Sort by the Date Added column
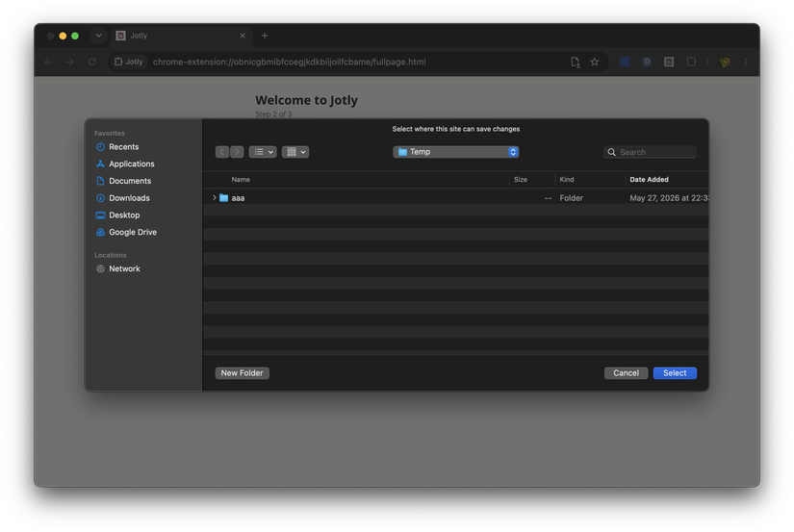The image size is (794, 532). pyautogui.click(x=650, y=180)
